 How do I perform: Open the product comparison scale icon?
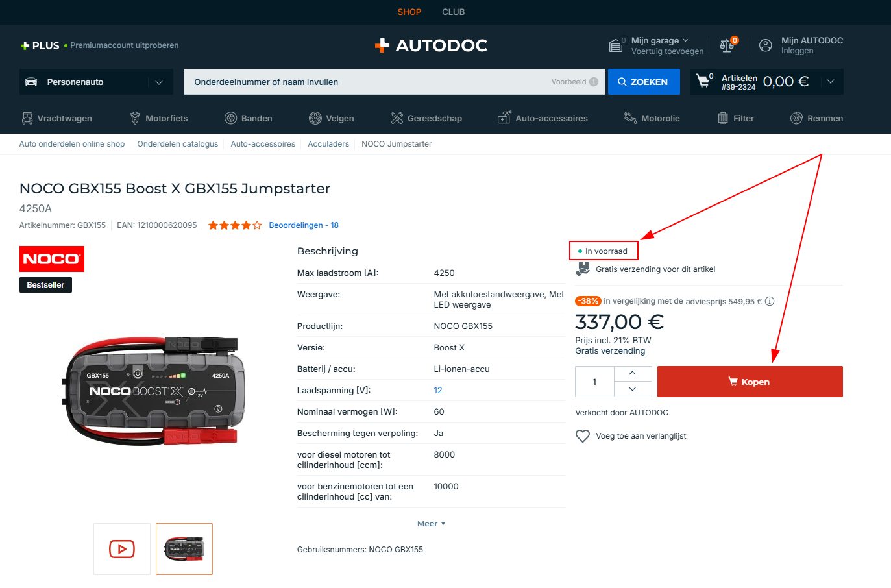(x=727, y=45)
